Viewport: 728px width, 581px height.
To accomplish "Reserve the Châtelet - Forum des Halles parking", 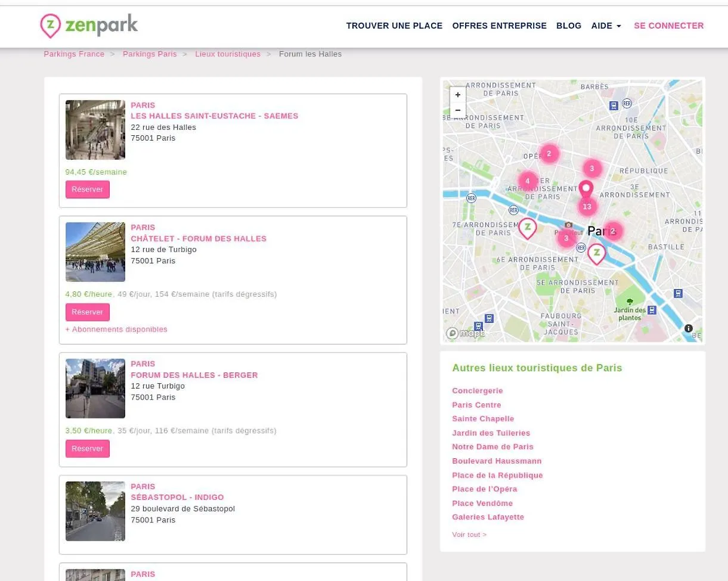I will 88,312.
